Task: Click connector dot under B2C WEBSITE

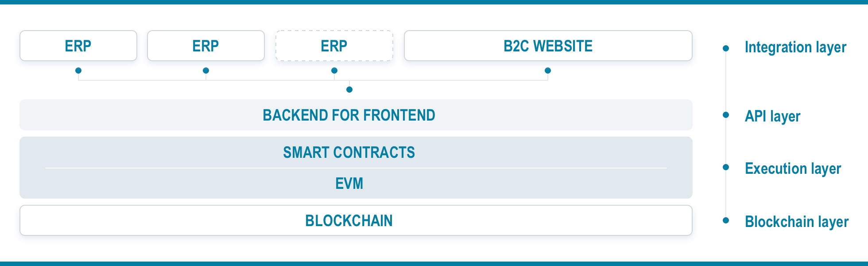Action: (548, 70)
